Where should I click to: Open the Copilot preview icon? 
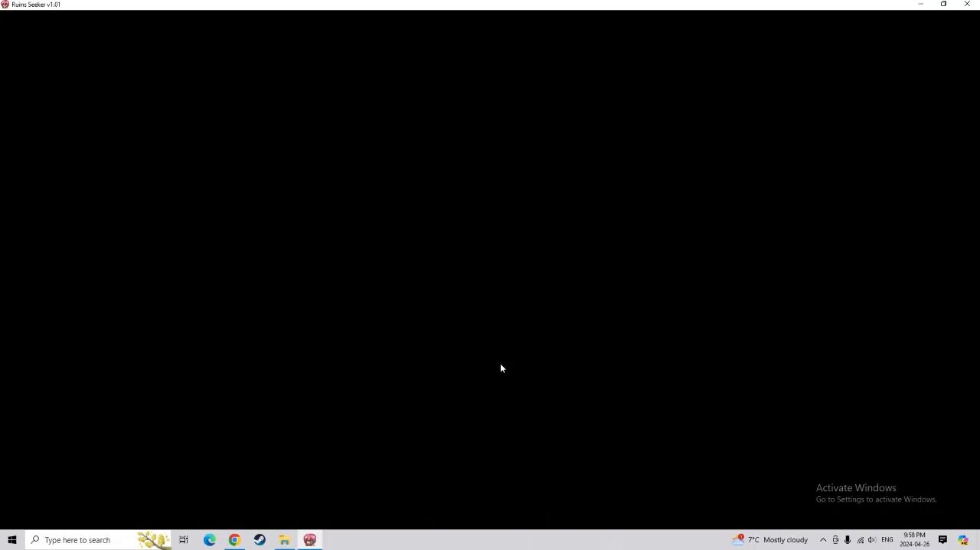click(963, 540)
